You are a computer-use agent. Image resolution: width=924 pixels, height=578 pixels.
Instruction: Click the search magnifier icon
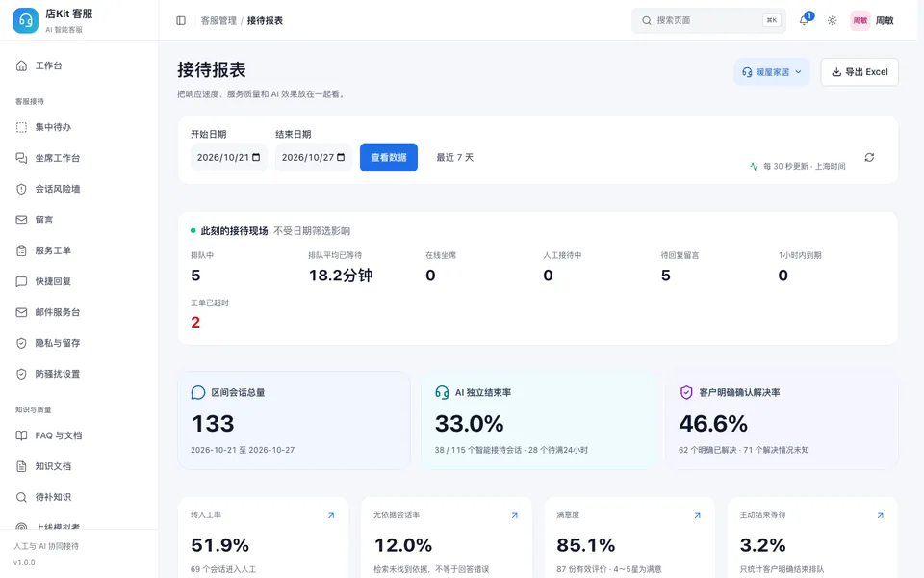[647, 20]
